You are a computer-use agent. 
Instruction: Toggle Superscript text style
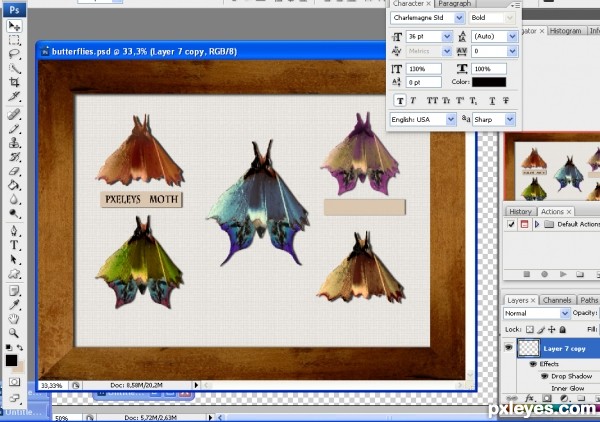(x=460, y=101)
